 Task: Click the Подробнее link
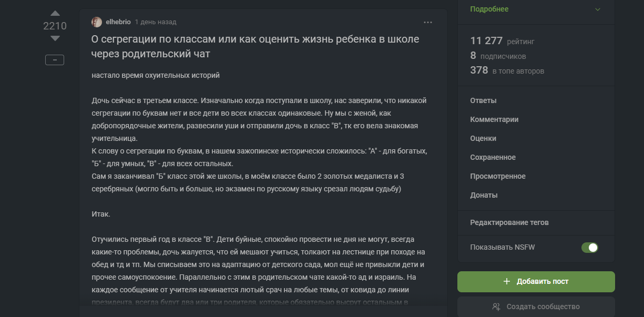coord(489,9)
